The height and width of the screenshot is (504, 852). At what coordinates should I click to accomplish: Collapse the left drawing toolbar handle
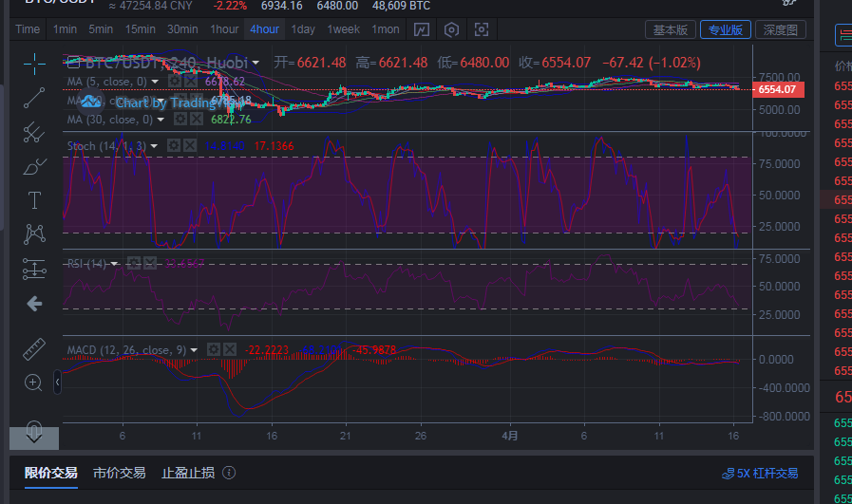pyautogui.click(x=57, y=383)
